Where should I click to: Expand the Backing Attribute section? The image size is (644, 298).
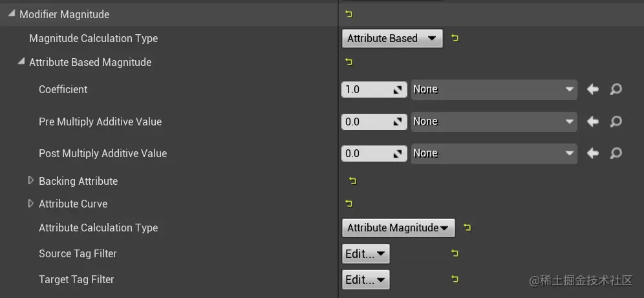30,181
